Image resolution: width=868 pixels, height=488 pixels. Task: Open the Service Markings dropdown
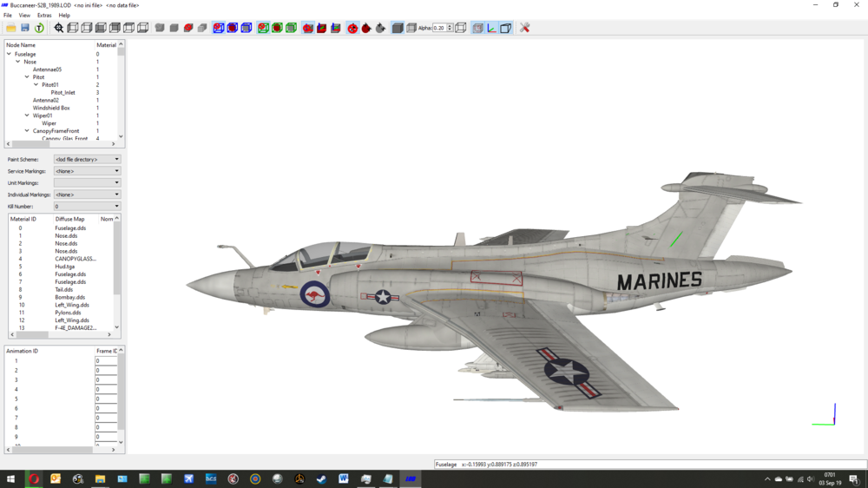(87, 171)
